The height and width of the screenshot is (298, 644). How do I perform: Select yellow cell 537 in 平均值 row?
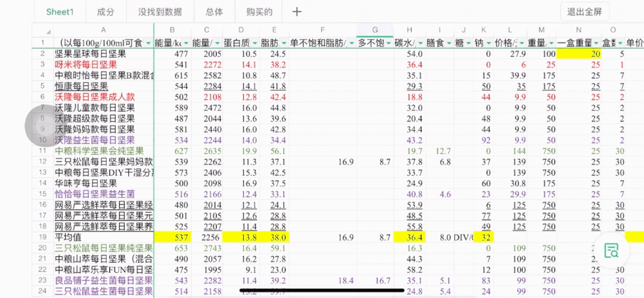point(172,237)
